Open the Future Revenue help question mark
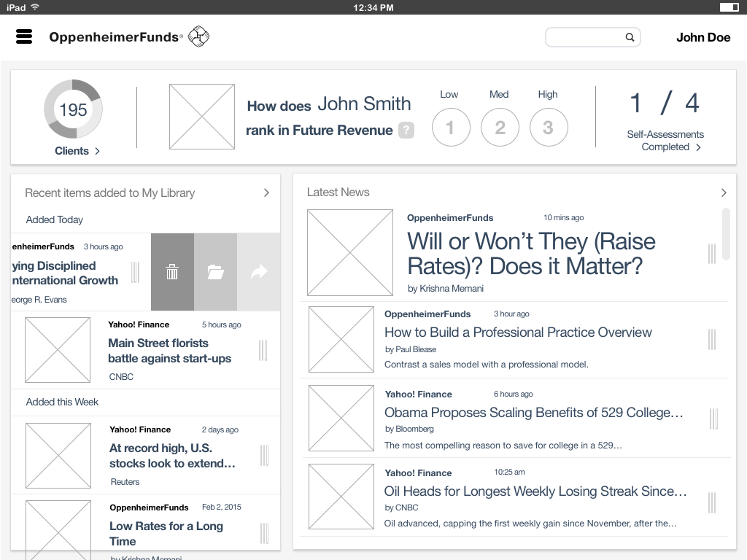 [x=406, y=130]
